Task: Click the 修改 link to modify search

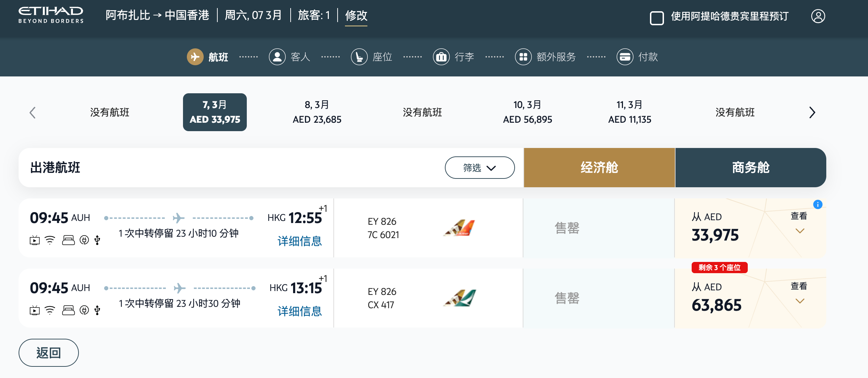Action: [x=356, y=15]
